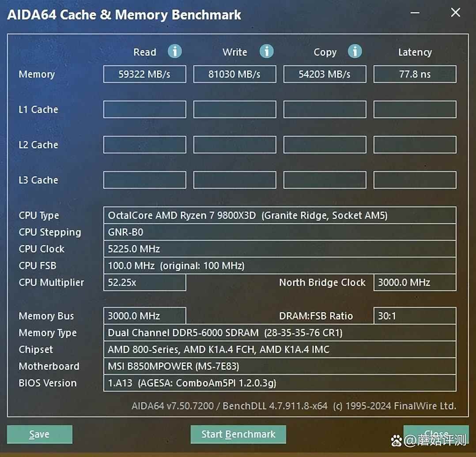Select the Memory Latency value 77.8 ns
476x457 pixels.
click(415, 74)
